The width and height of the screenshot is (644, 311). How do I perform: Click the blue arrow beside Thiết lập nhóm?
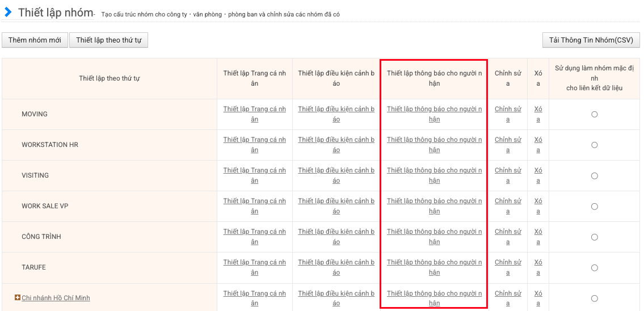[8, 12]
